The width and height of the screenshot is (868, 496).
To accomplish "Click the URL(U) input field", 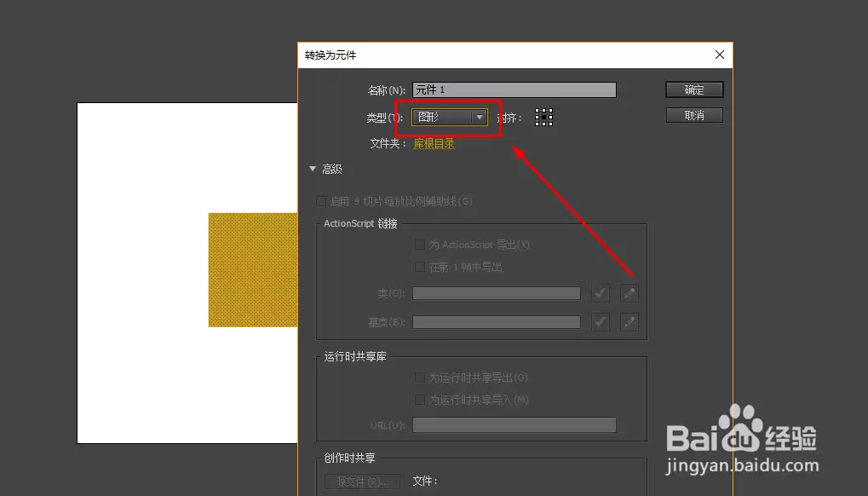I will [514, 425].
